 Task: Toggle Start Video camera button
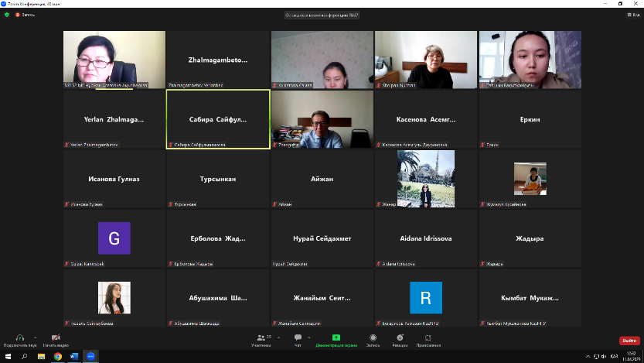[56, 337]
